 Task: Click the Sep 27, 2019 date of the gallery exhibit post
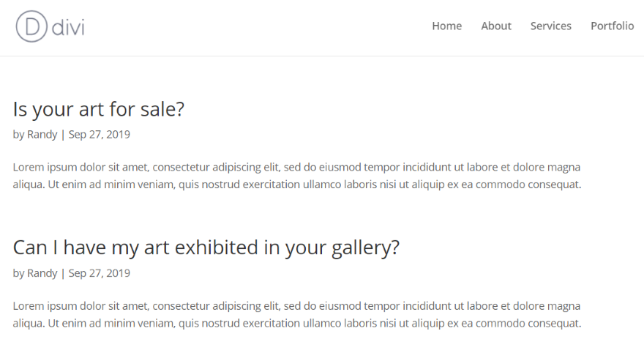point(100,273)
